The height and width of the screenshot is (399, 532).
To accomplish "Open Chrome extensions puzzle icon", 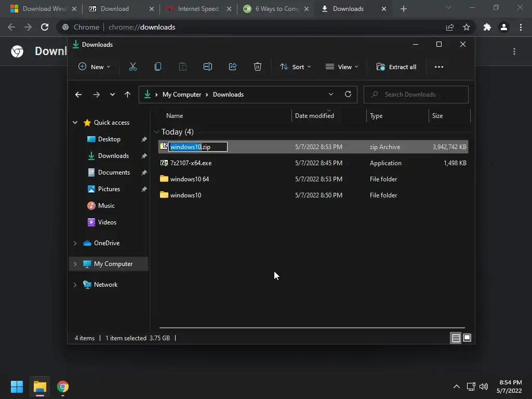I will point(487,27).
